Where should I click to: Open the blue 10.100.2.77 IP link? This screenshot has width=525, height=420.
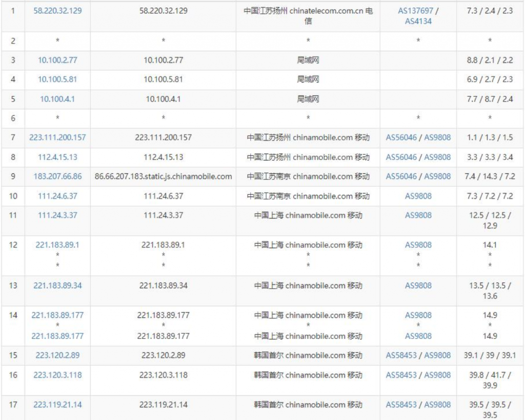coord(57,60)
